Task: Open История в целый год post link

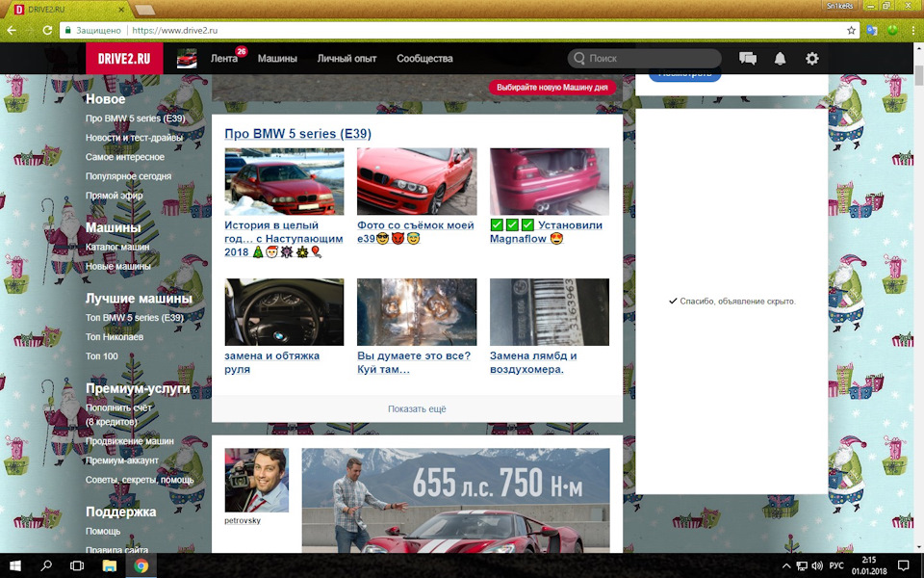Action: click(x=283, y=239)
